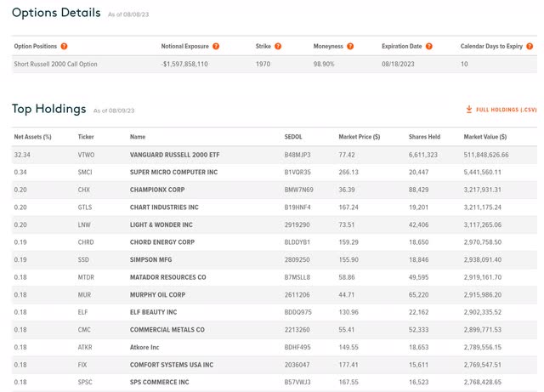Click market value 2,768,428.65
Screen dimensions: 544x392
click(x=483, y=383)
